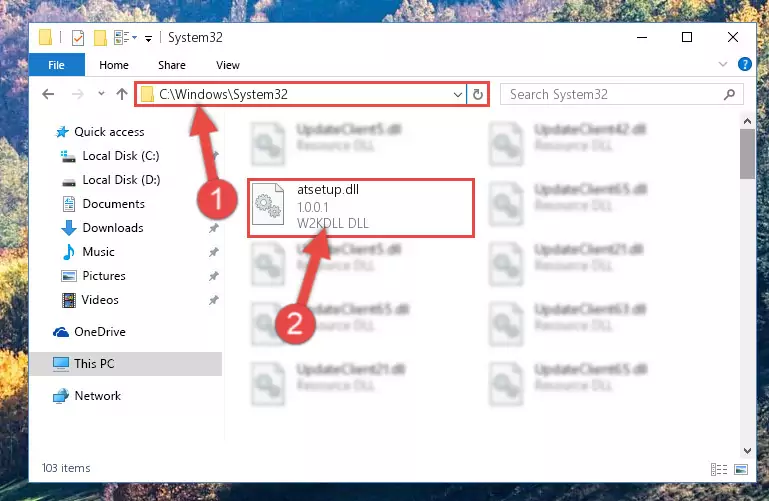This screenshot has width=769, height=501.
Task: Open Help with the blue question mark
Action: click(744, 64)
